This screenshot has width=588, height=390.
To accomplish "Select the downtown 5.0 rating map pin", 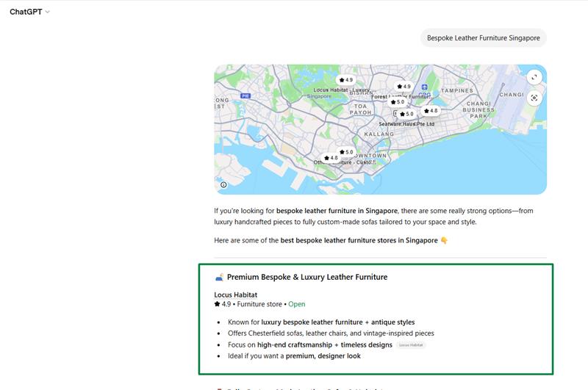I will click(345, 152).
